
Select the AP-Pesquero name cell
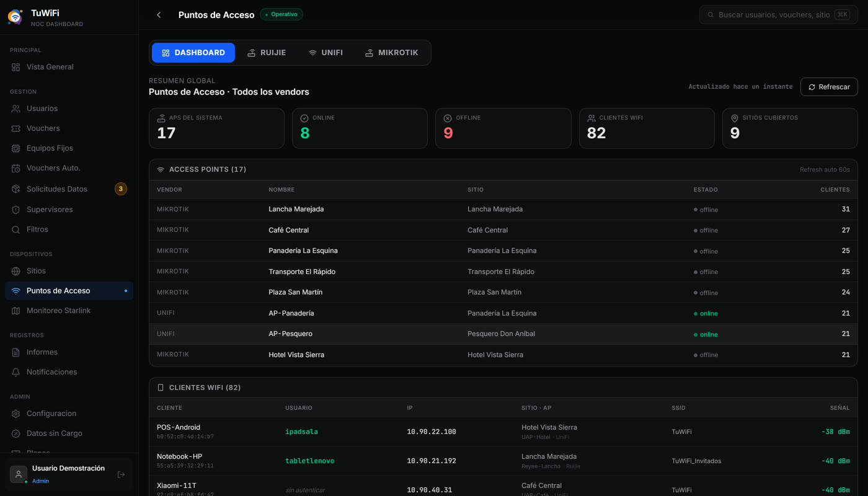(x=290, y=334)
